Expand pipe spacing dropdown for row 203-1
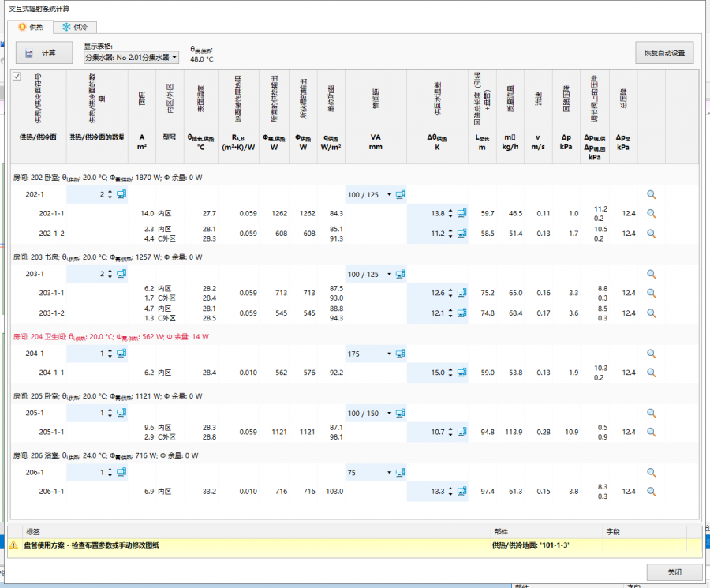 coord(389,274)
